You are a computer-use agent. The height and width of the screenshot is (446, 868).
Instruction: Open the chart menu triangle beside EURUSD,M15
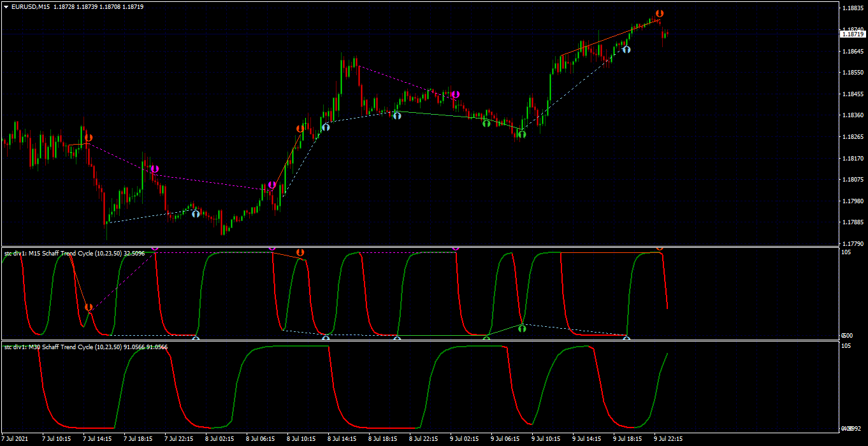tap(6, 6)
